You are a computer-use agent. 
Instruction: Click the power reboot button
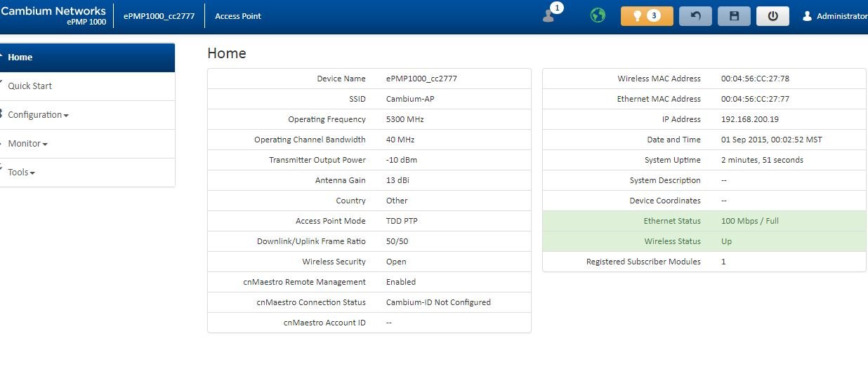[772, 16]
